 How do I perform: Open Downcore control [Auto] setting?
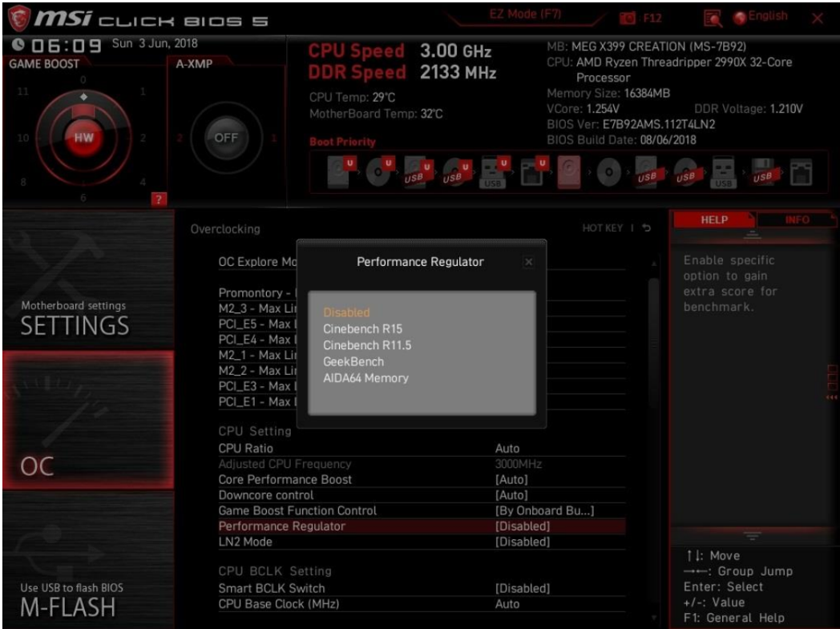[422, 495]
